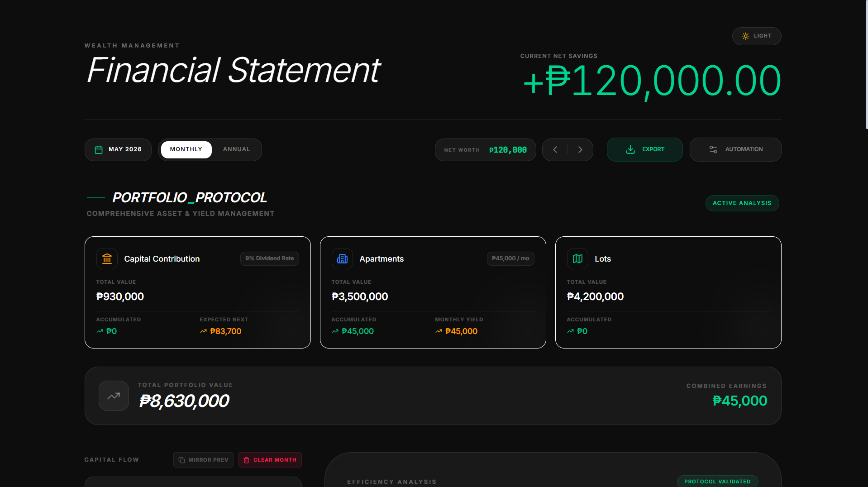Open the Capital Contribution card title
This screenshot has width=868, height=487.
click(162, 259)
